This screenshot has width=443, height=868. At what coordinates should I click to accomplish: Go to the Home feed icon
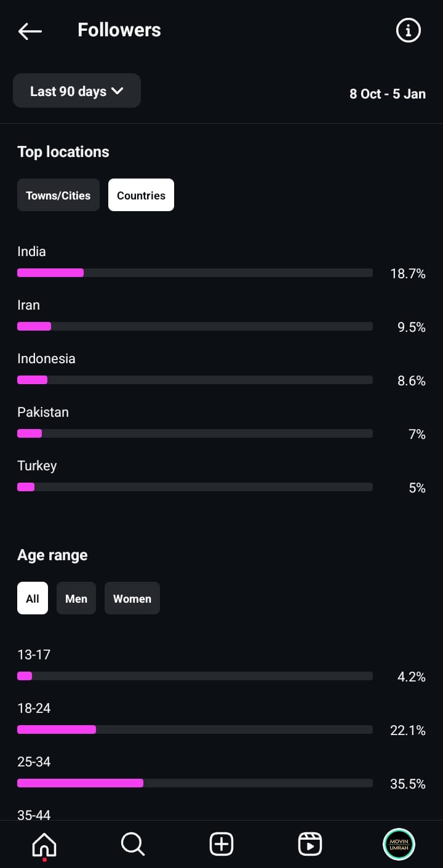44,844
